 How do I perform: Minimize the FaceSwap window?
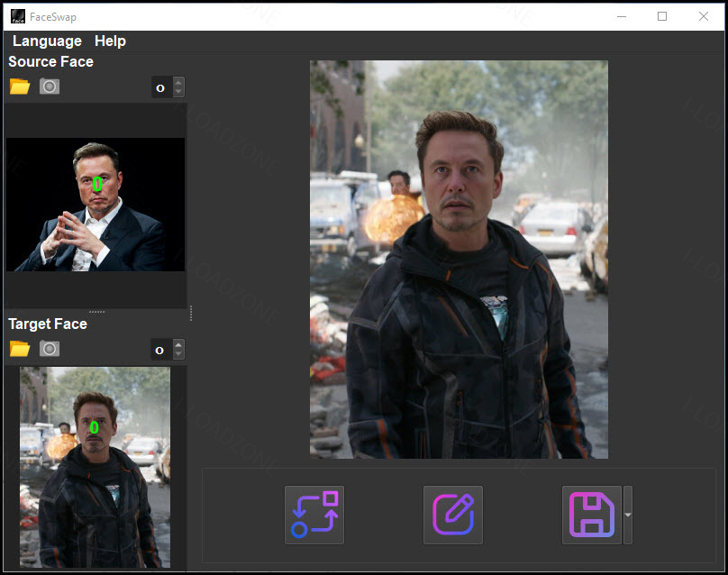(621, 17)
